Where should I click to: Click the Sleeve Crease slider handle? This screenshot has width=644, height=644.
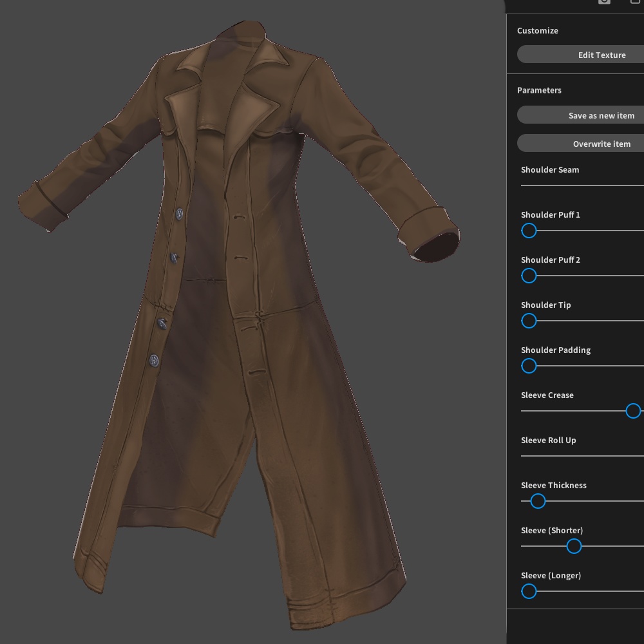633,411
